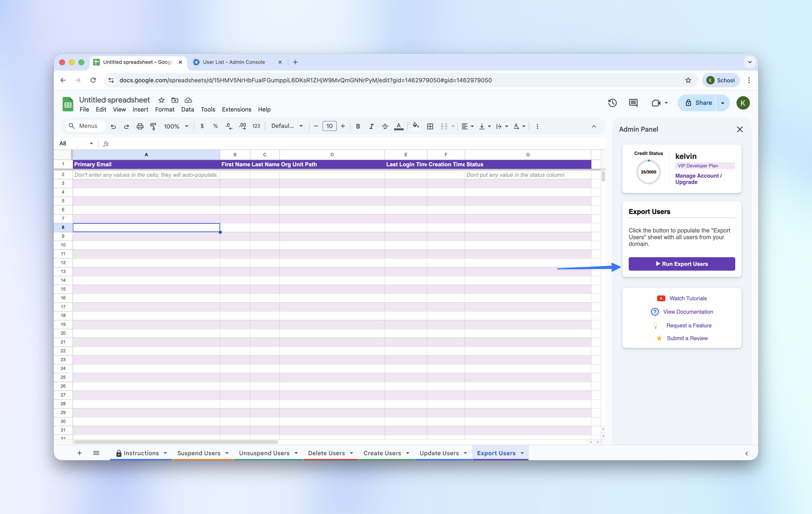This screenshot has height=514, width=812.
Task: Click the undo arrow icon
Action: 113,126
